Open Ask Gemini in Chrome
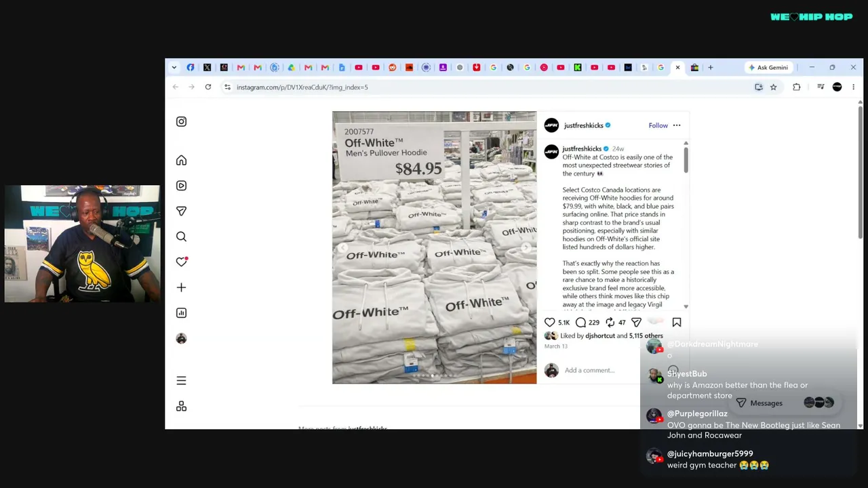 (768, 68)
